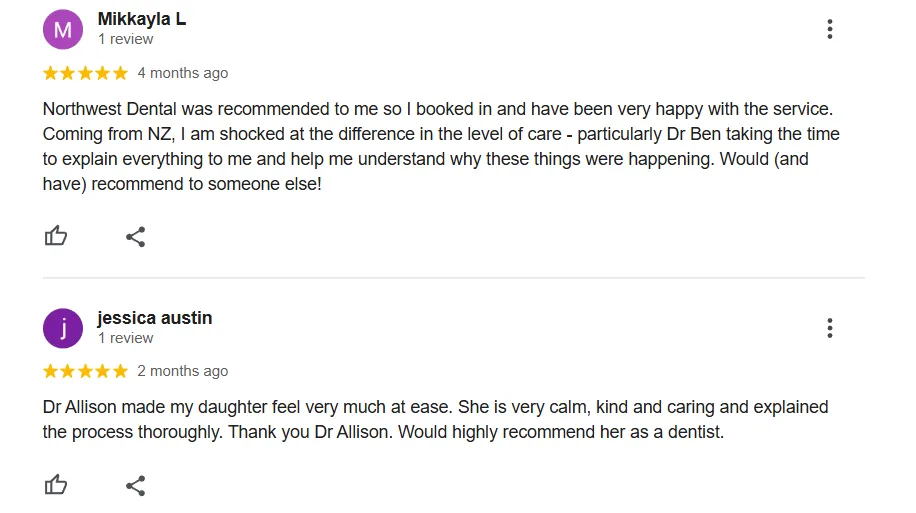916x513 pixels.
Task: Click jessica austin's purple j avatar
Action: (x=63, y=328)
